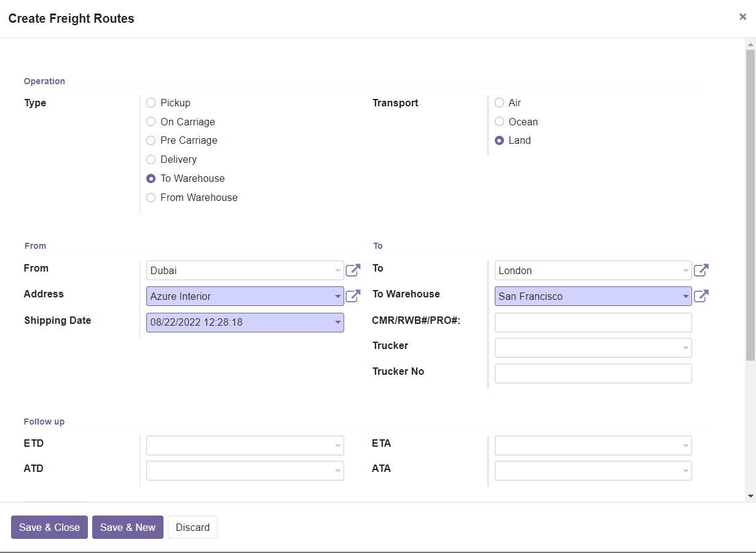Open external link for To London

pos(701,270)
